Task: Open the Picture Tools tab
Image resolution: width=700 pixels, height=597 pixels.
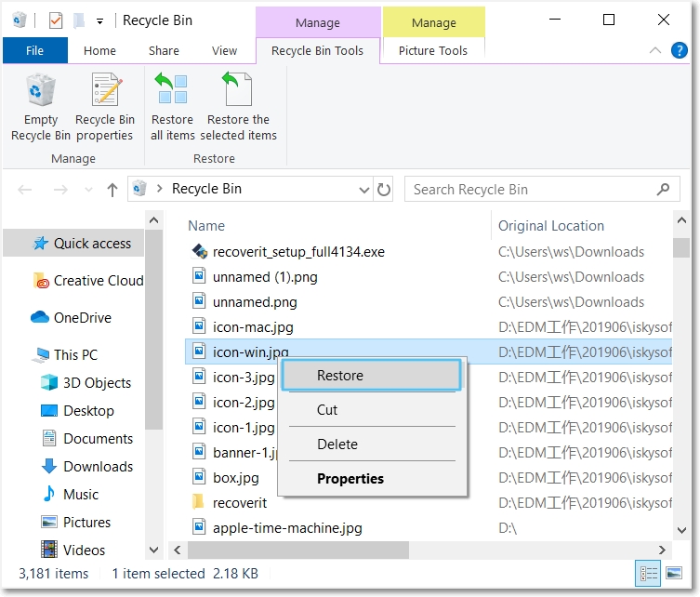Action: point(433,51)
